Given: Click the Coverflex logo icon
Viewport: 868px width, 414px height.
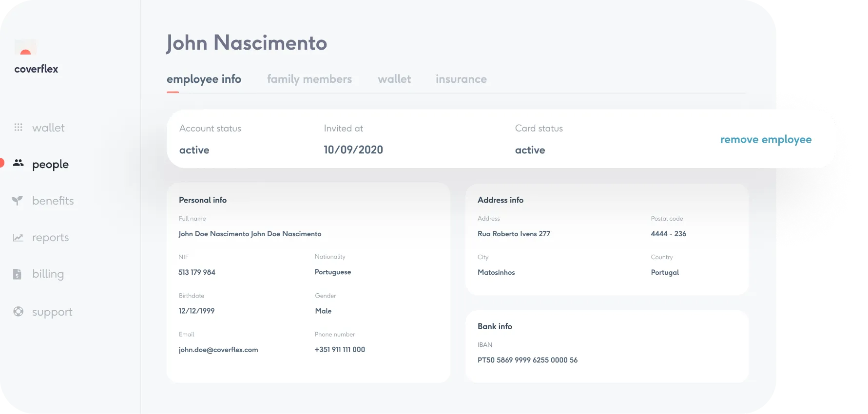Looking at the screenshot, I should [x=26, y=48].
